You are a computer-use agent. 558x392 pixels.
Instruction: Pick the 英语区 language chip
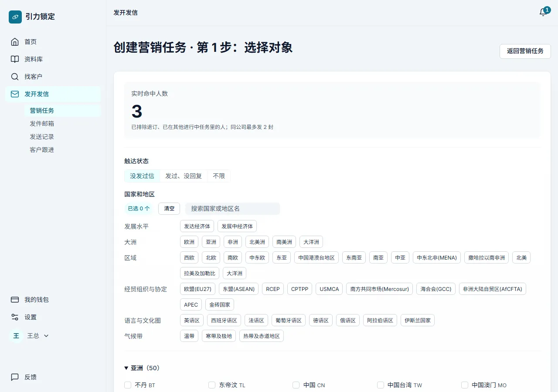(x=192, y=321)
